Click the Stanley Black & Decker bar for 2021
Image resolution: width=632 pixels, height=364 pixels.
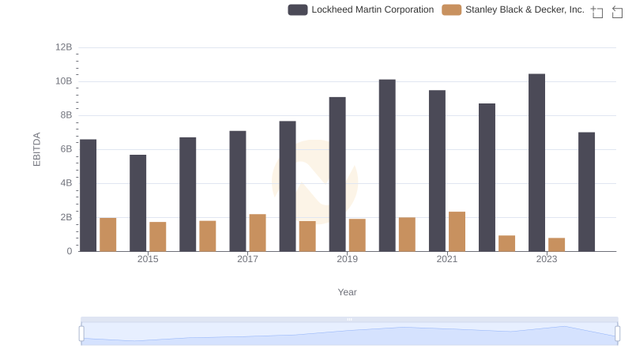[457, 231]
